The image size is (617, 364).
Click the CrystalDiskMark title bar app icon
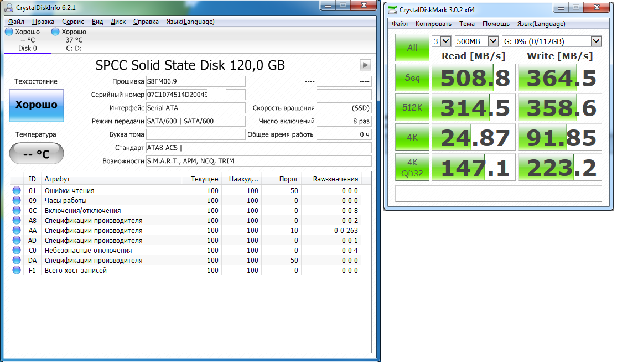pyautogui.click(x=392, y=9)
